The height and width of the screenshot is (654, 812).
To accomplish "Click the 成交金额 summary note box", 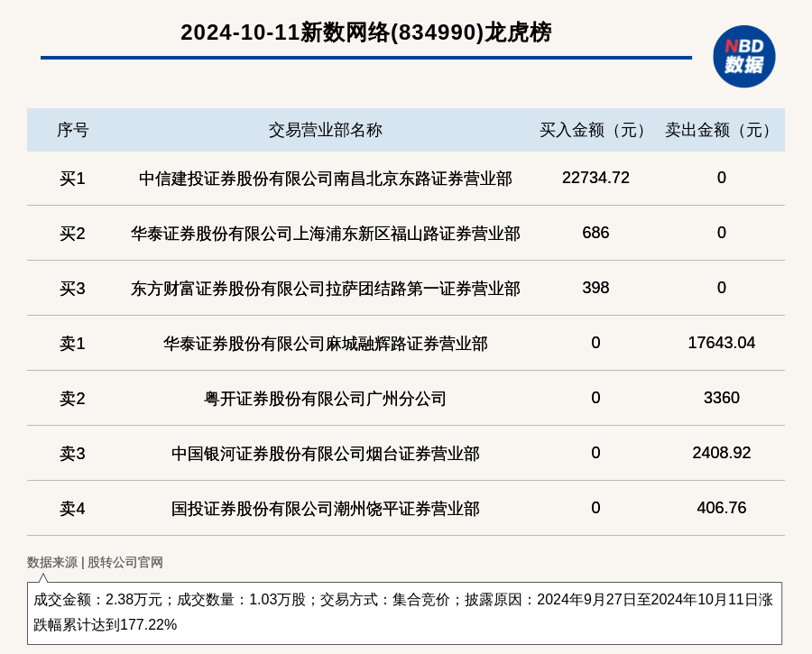I will click(404, 613).
